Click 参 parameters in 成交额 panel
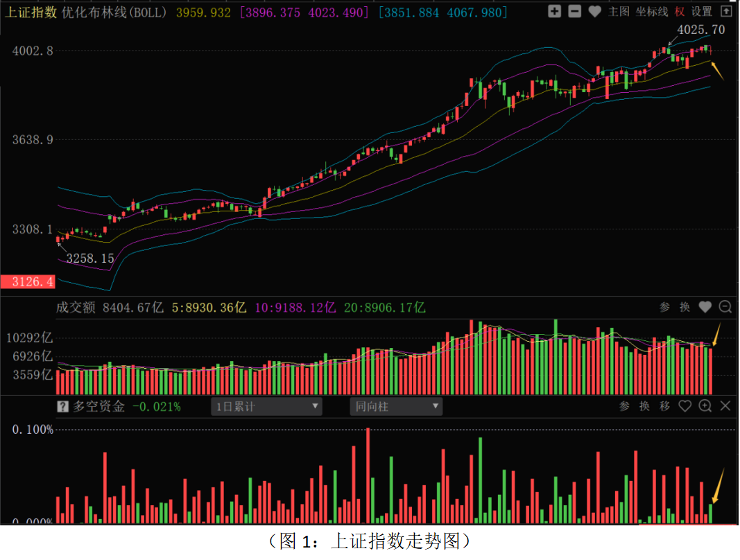This screenshot has height=560, width=740. point(664,307)
